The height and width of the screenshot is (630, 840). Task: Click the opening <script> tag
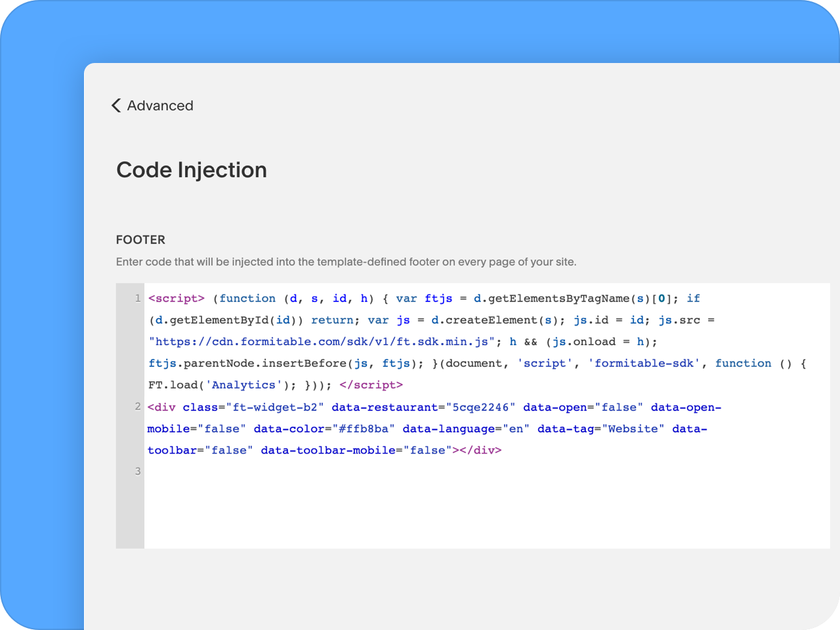177,299
